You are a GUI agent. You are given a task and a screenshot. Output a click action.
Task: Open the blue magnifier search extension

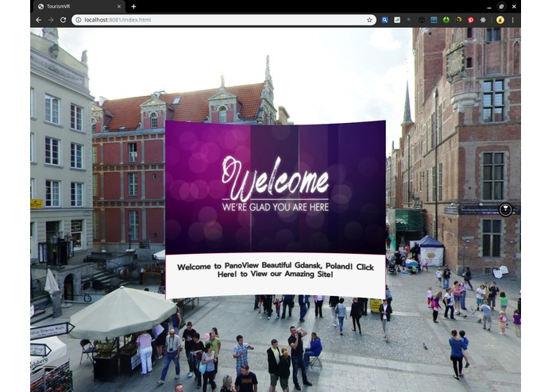[x=384, y=20]
